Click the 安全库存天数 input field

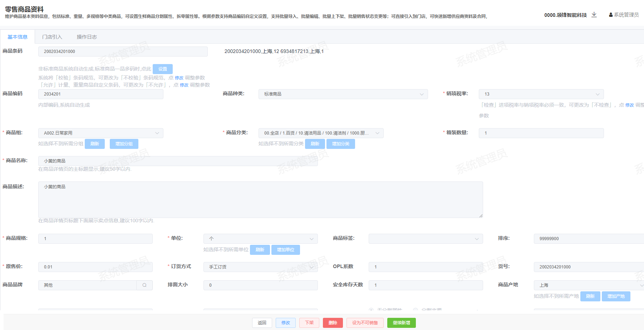tap(426, 285)
